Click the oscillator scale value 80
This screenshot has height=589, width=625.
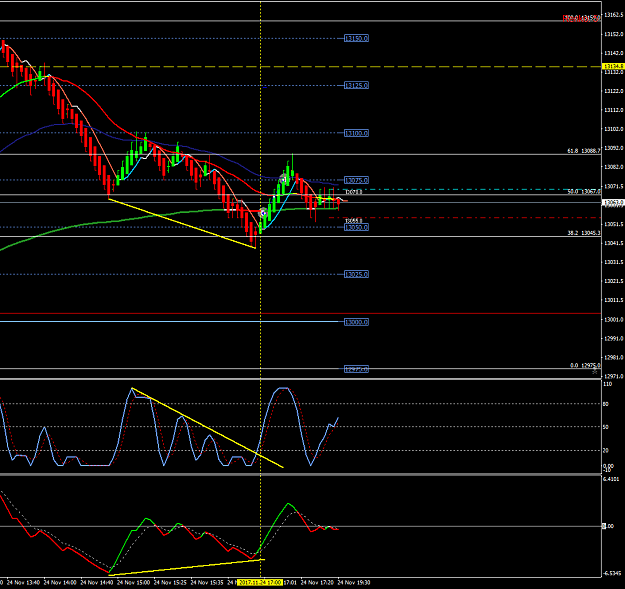coord(606,404)
